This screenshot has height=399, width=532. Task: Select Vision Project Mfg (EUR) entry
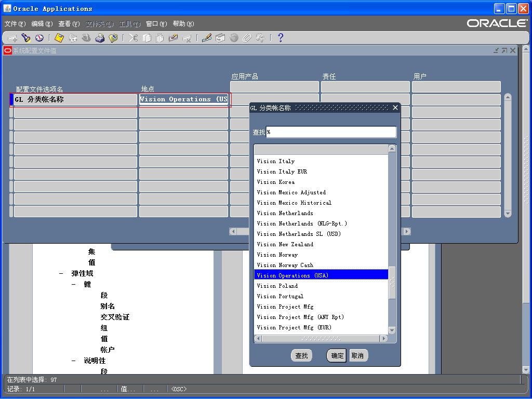click(321, 327)
